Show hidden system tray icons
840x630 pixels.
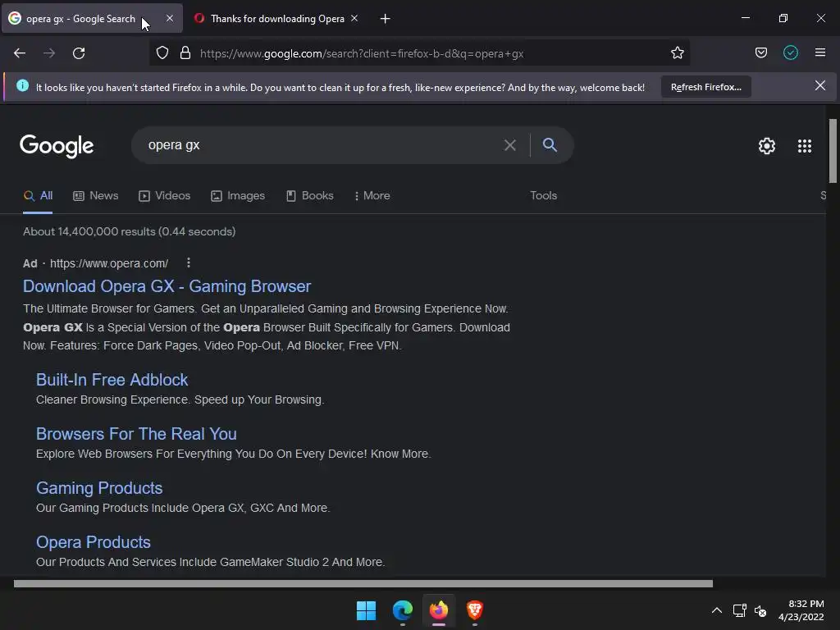tap(717, 610)
